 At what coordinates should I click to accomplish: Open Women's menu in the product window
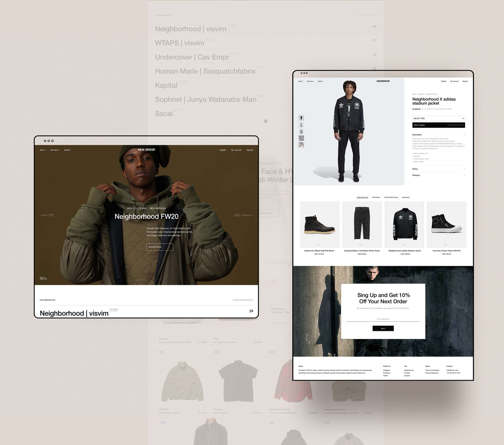[310, 81]
